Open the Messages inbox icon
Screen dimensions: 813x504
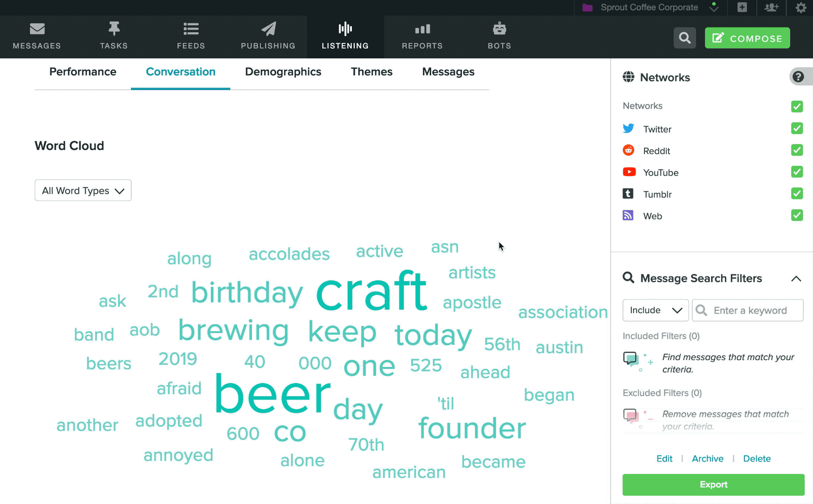coord(37,29)
